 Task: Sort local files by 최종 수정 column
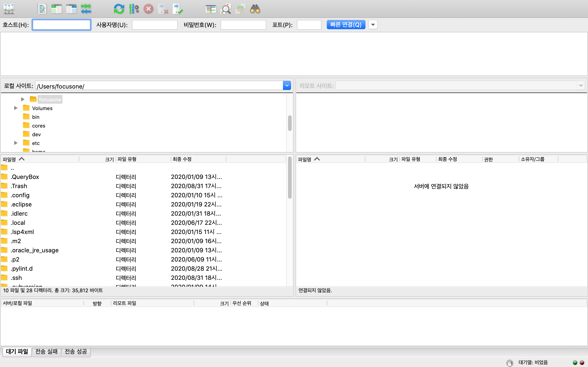182,159
